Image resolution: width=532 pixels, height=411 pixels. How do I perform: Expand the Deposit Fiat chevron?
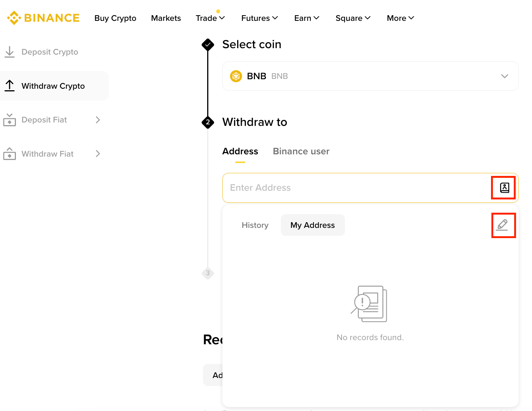[x=98, y=120]
